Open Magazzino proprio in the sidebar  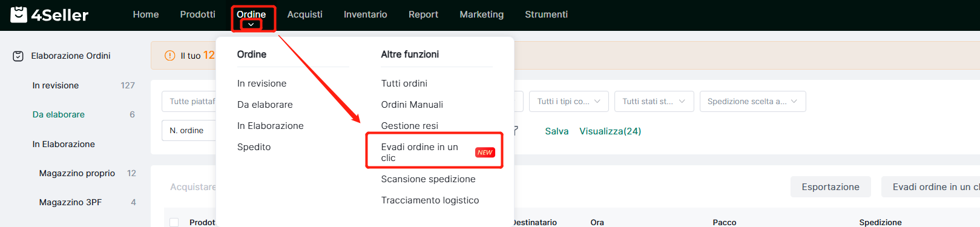[x=77, y=173]
